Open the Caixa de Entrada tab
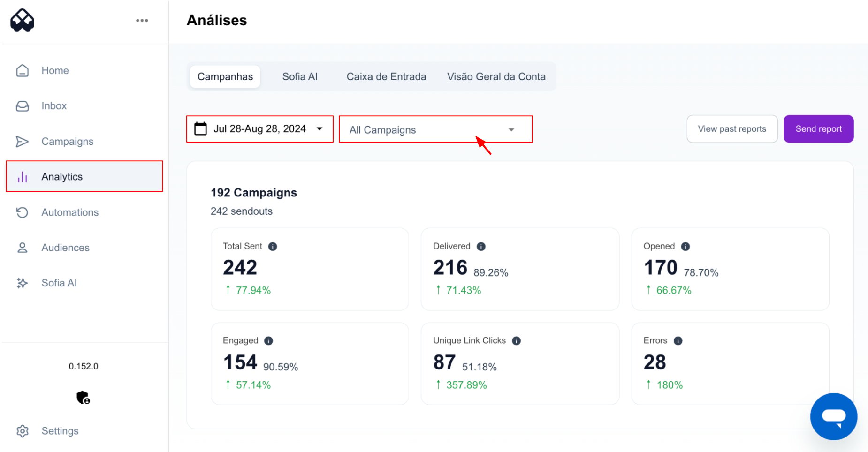Viewport: 868px width, 452px height. coord(386,76)
